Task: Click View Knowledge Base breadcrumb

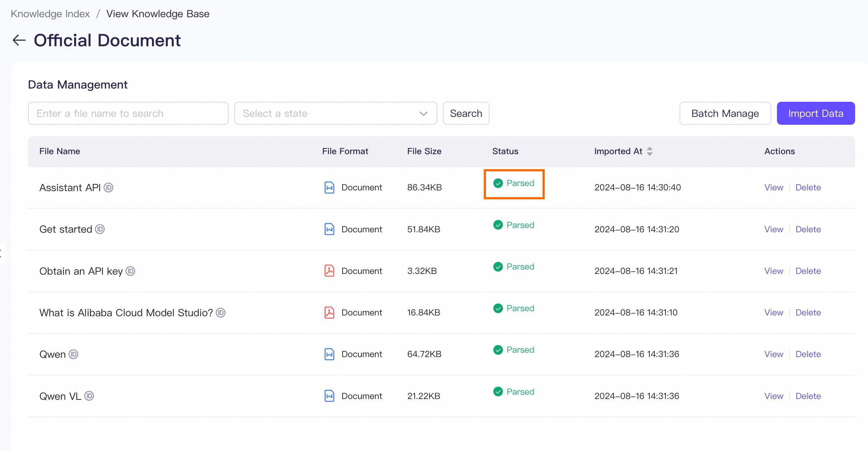Action: click(158, 14)
